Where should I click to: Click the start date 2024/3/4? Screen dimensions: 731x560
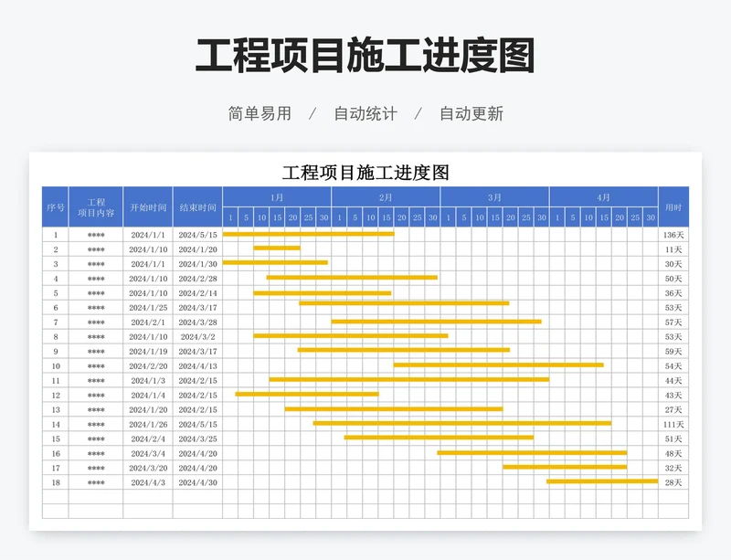[148, 453]
